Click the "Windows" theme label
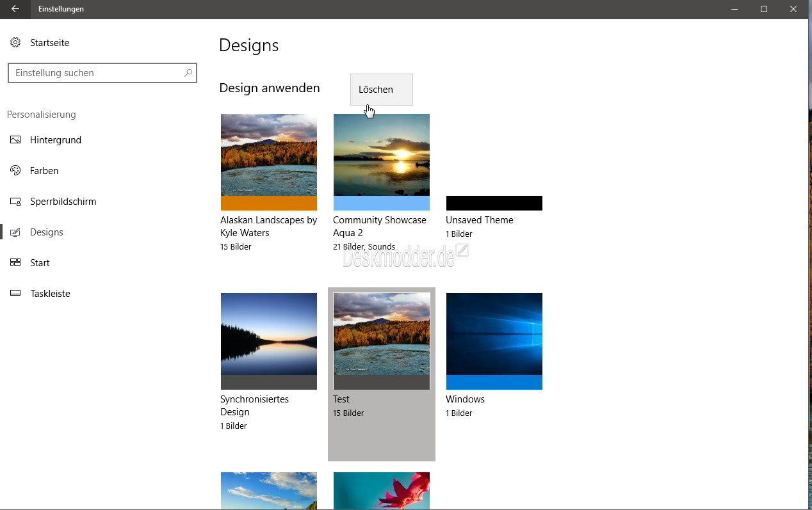Screen dimensions: 812x510 coord(465,399)
